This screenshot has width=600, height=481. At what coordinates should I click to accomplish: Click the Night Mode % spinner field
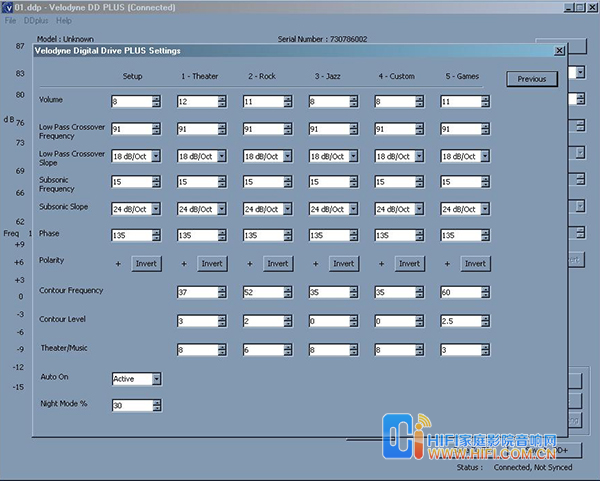pyautogui.click(x=131, y=406)
